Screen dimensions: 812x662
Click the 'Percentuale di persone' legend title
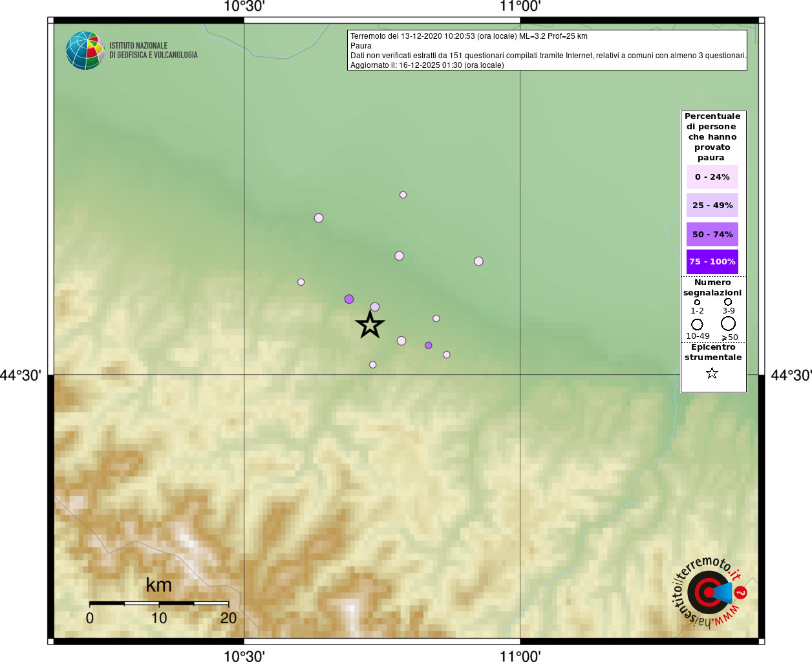tap(712, 137)
